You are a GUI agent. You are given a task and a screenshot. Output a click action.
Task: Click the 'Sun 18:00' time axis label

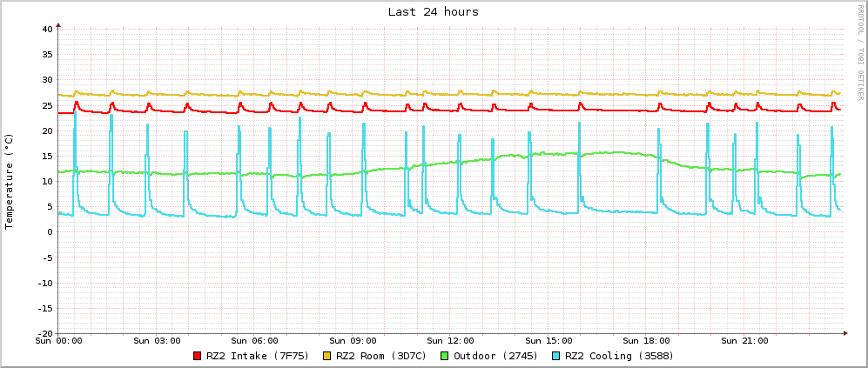point(647,341)
